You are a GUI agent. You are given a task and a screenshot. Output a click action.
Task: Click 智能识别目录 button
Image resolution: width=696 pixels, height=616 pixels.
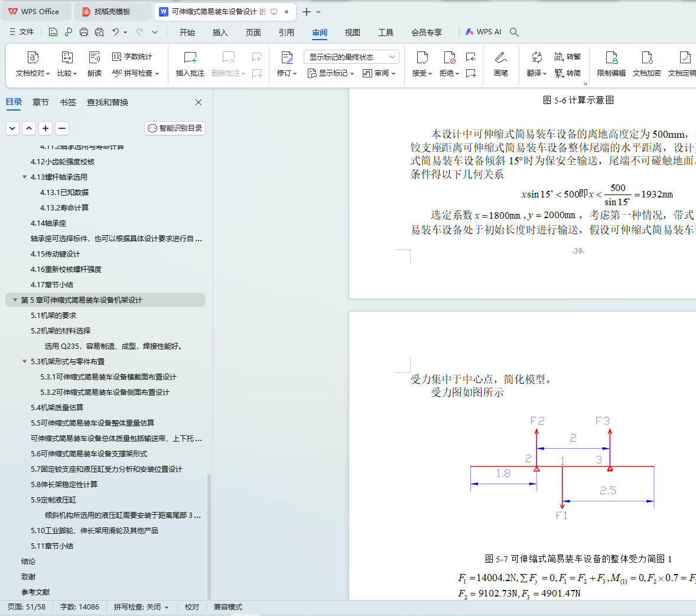click(175, 128)
